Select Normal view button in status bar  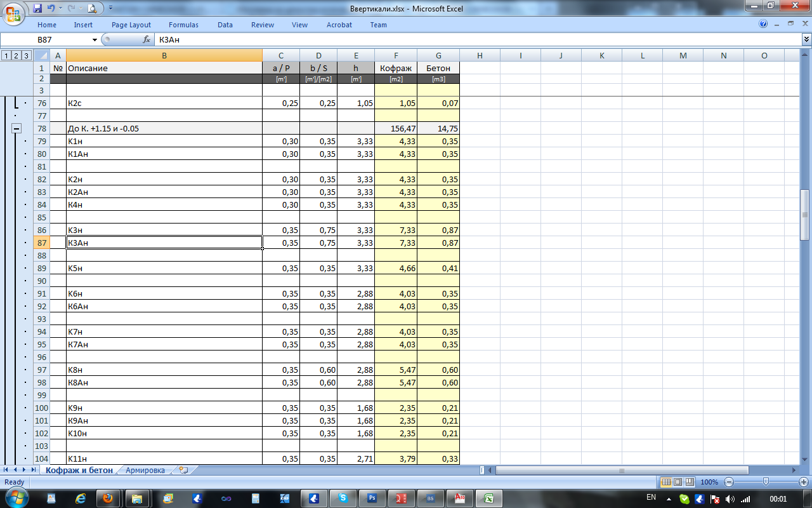tap(666, 482)
